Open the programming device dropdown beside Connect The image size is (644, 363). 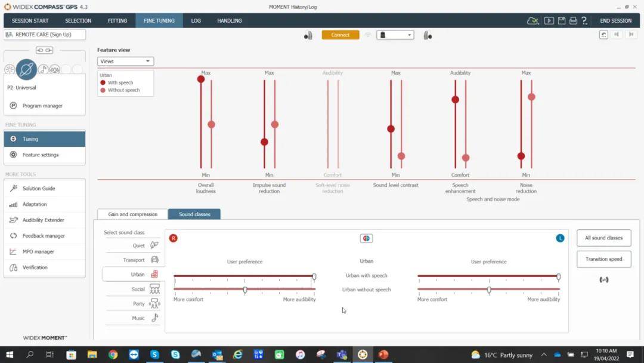pos(395,35)
